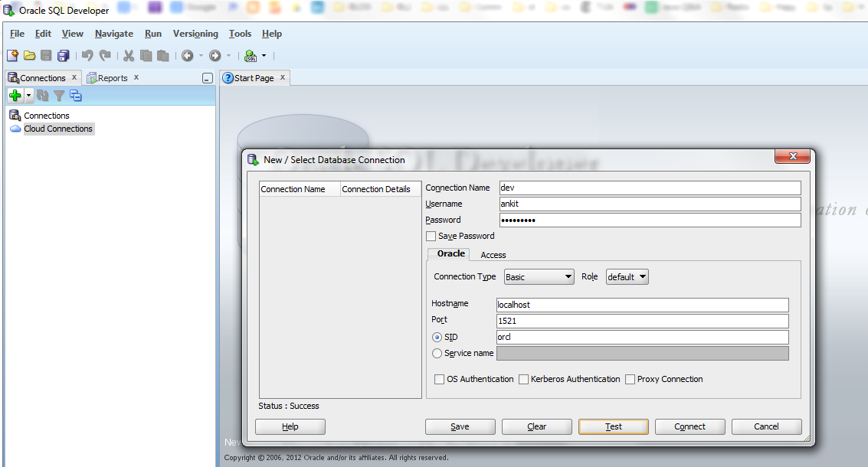Click the Connect button

tap(689, 426)
